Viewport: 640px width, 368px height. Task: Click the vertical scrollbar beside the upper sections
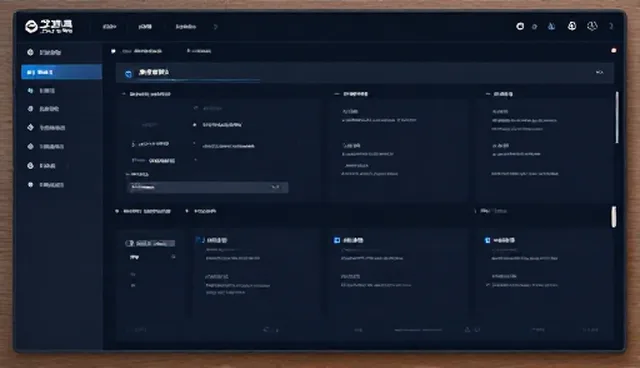pos(617,117)
